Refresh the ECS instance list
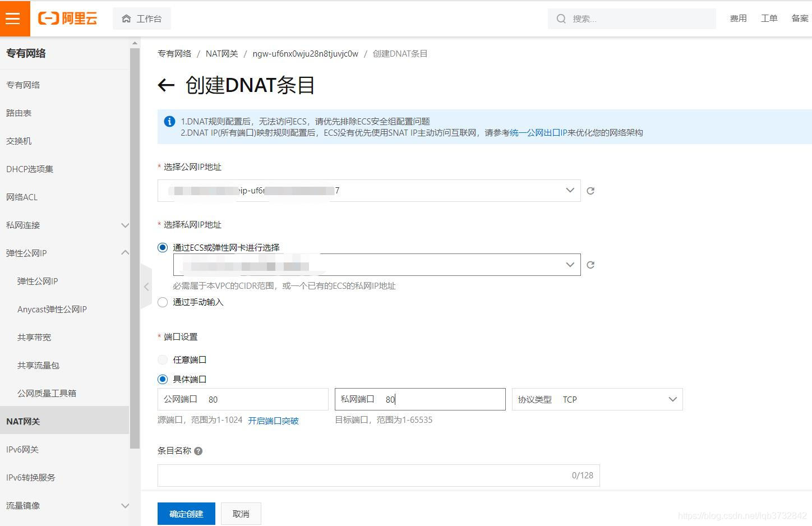This screenshot has height=526, width=812. (x=590, y=265)
